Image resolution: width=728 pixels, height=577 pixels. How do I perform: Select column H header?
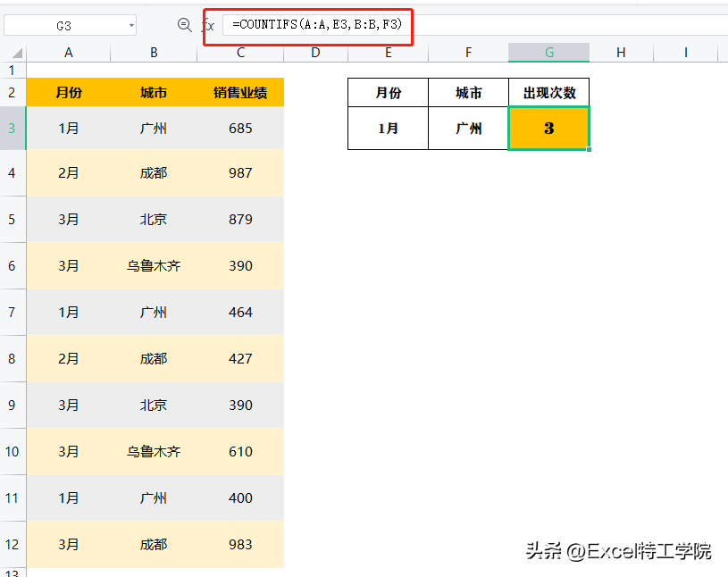(621, 53)
